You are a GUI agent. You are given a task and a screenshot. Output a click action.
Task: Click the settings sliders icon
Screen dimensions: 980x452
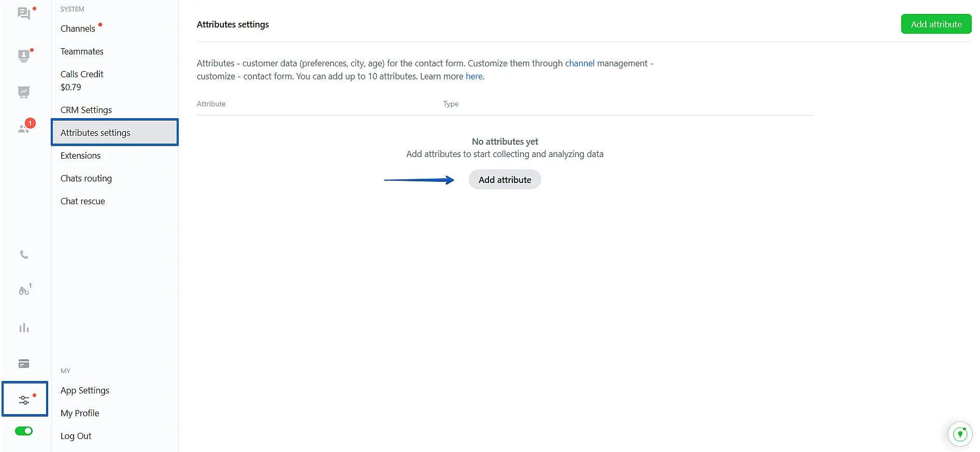click(24, 400)
